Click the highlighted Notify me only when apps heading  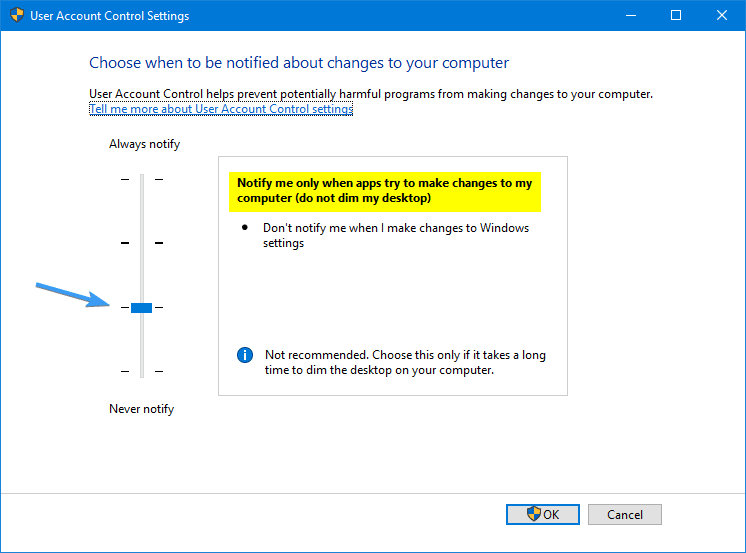click(x=384, y=191)
